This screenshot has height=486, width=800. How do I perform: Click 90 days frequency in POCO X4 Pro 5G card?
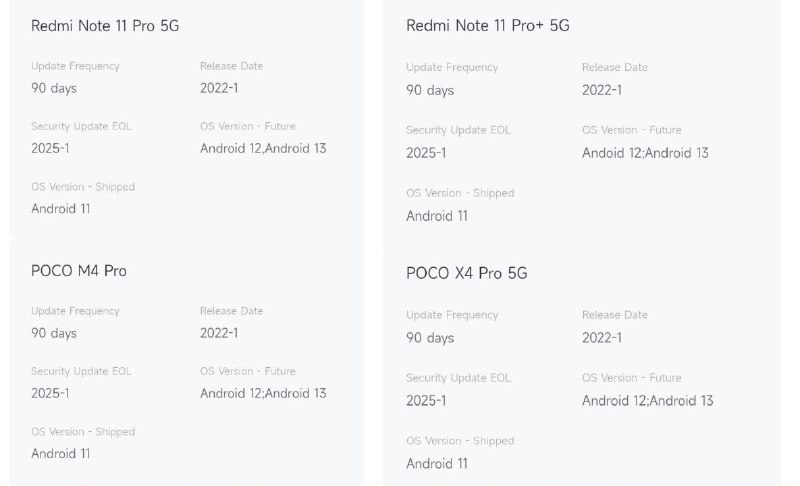[430, 338]
